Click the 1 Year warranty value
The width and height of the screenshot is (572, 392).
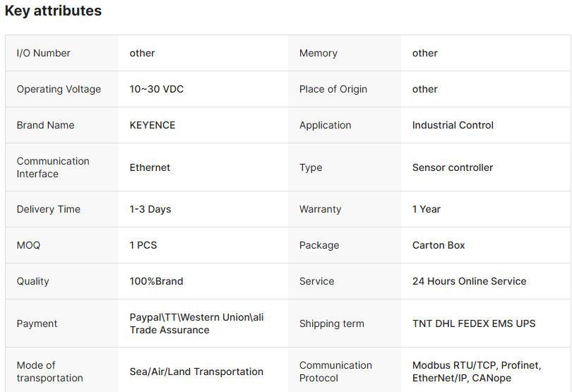pyautogui.click(x=427, y=209)
